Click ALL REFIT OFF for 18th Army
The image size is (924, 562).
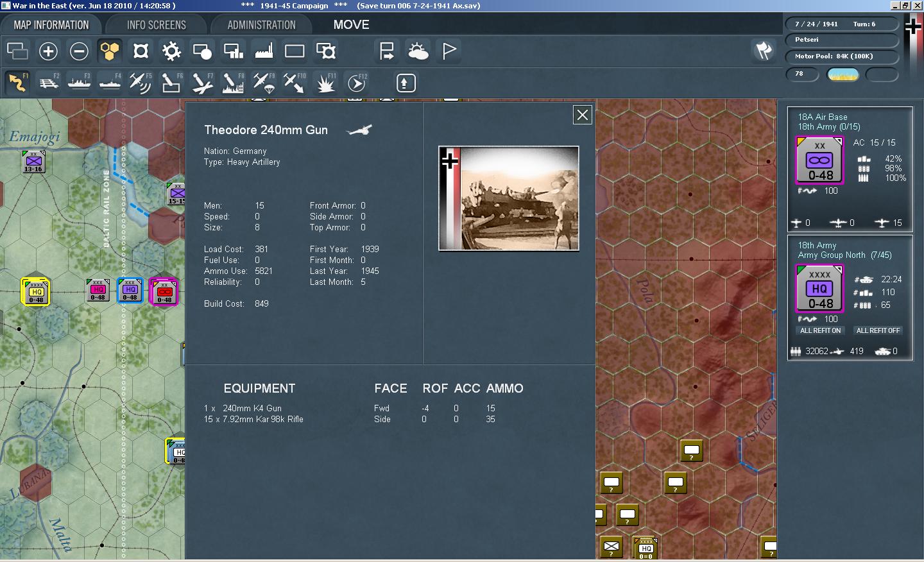pos(878,330)
